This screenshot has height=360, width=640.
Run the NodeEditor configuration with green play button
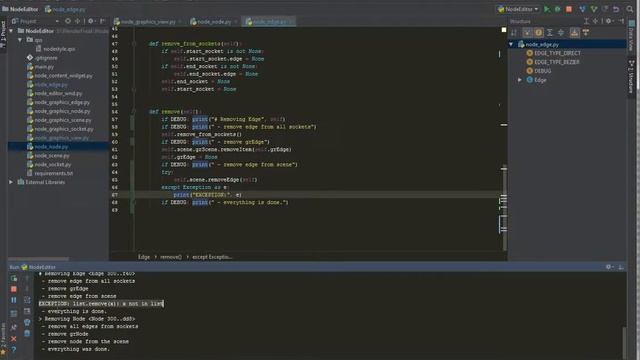[x=547, y=9]
